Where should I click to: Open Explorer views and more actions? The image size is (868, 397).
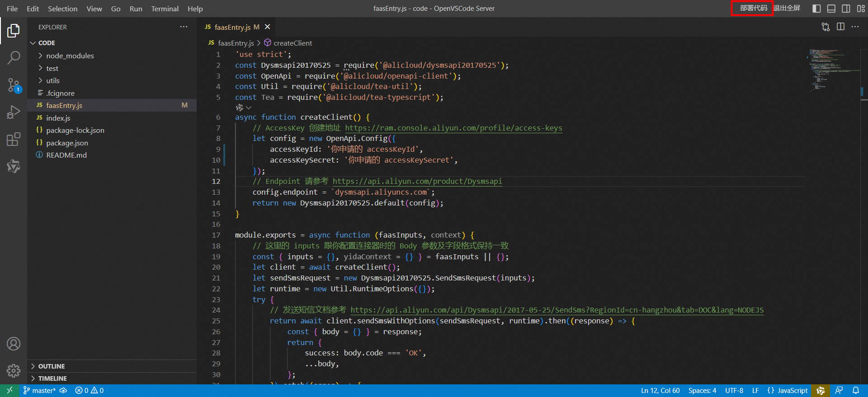(184, 27)
